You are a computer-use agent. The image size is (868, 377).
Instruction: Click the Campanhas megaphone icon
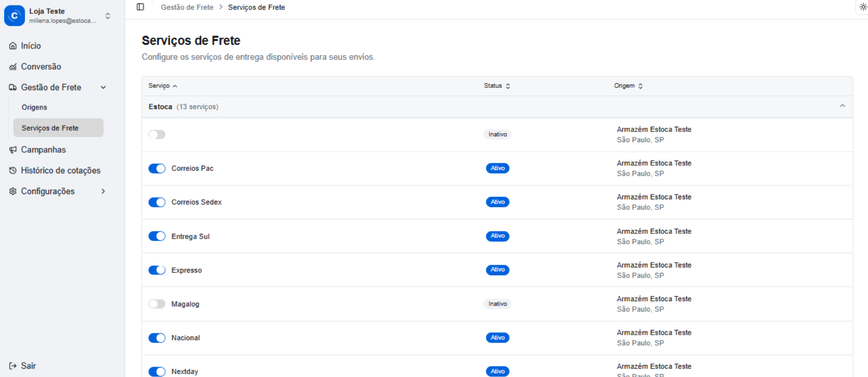[13, 150]
